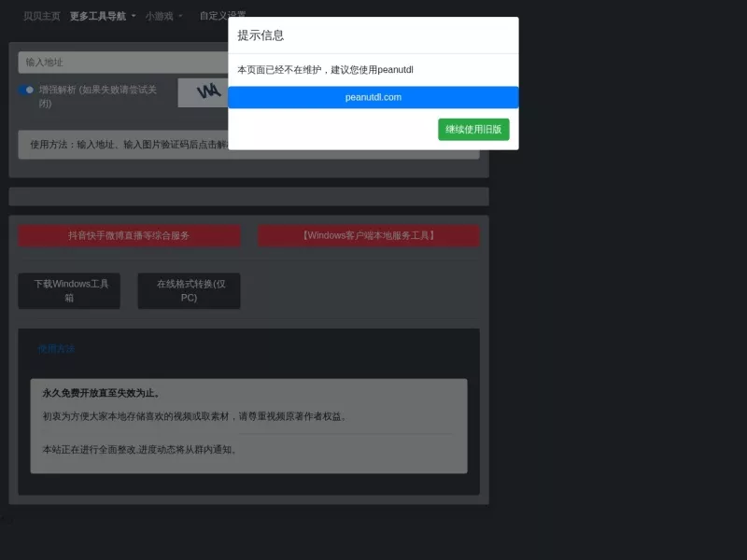The width and height of the screenshot is (747, 560).
Task: Open 抖音快手微博直播等综合服务 red button
Action: [129, 236]
